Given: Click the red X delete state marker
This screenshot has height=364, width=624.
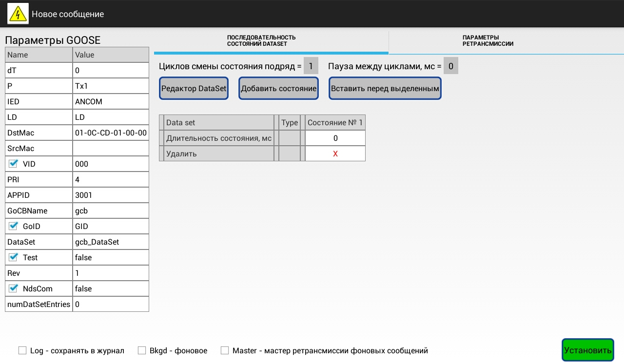Looking at the screenshot, I should click(335, 154).
